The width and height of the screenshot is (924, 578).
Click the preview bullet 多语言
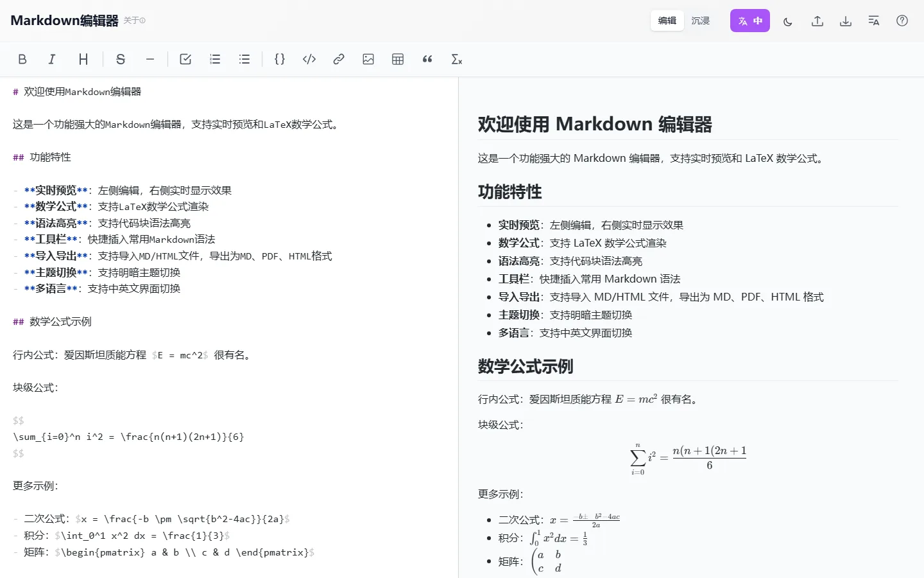pos(565,333)
